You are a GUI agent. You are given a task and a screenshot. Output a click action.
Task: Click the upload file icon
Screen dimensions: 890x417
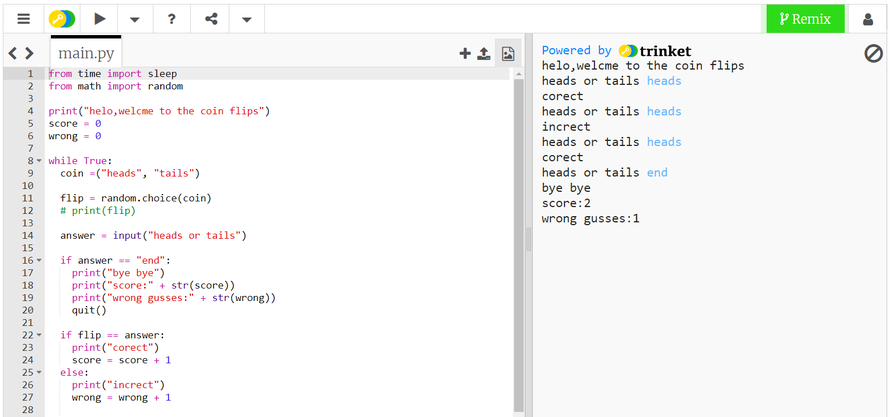coord(484,54)
